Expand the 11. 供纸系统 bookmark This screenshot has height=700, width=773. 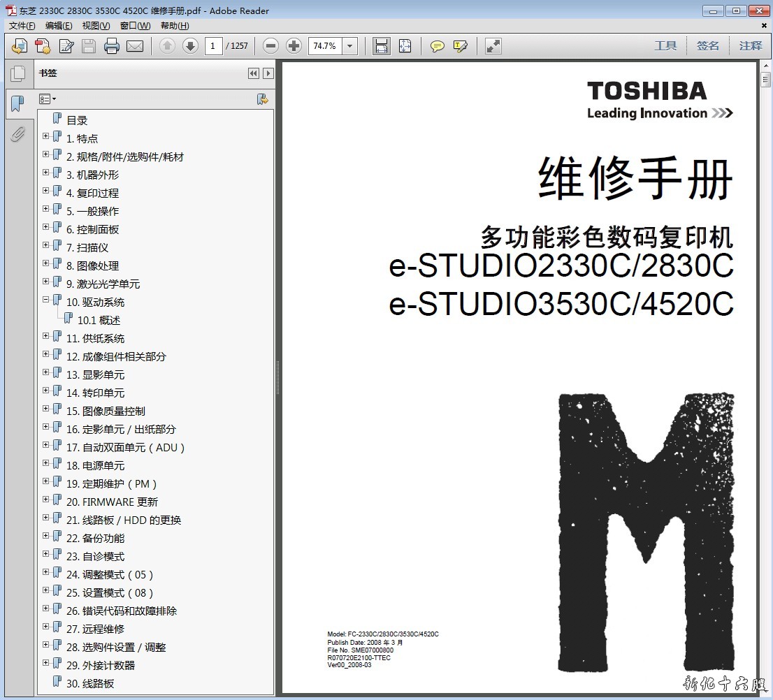[x=46, y=335]
